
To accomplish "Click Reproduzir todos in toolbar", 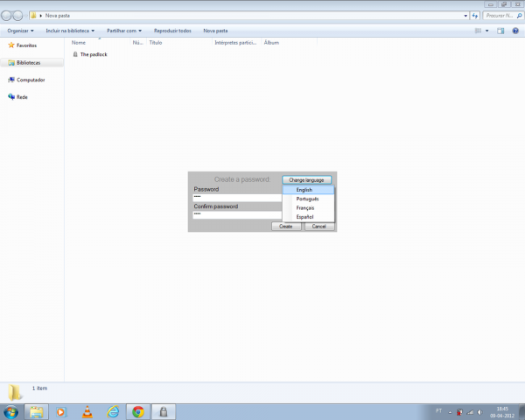I will point(172,31).
